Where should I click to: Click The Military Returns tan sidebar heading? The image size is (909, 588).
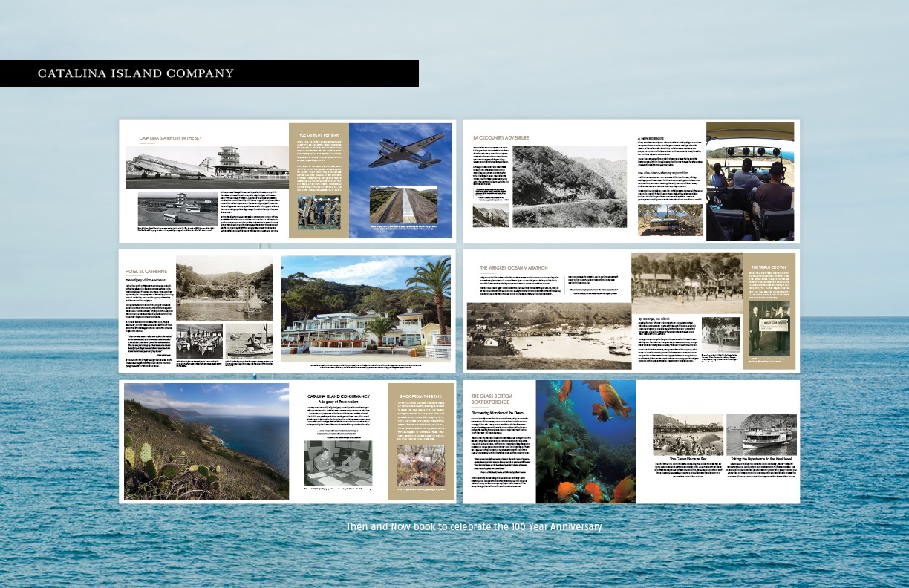pos(318,136)
